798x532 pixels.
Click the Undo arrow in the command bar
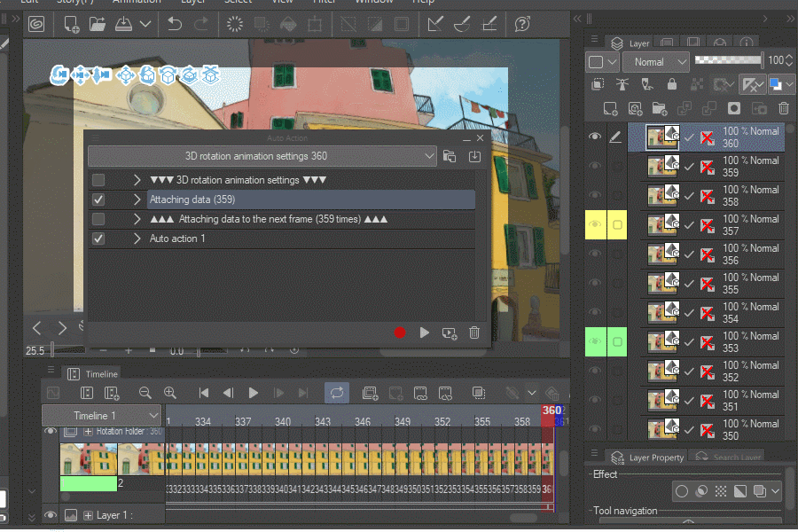pyautogui.click(x=175, y=24)
